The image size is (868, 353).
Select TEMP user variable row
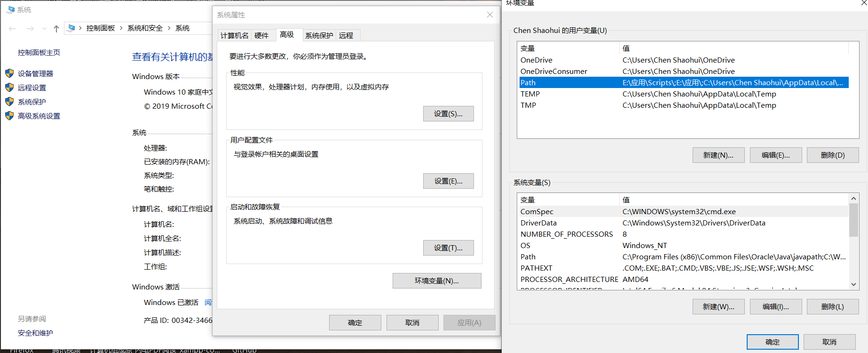click(x=684, y=94)
